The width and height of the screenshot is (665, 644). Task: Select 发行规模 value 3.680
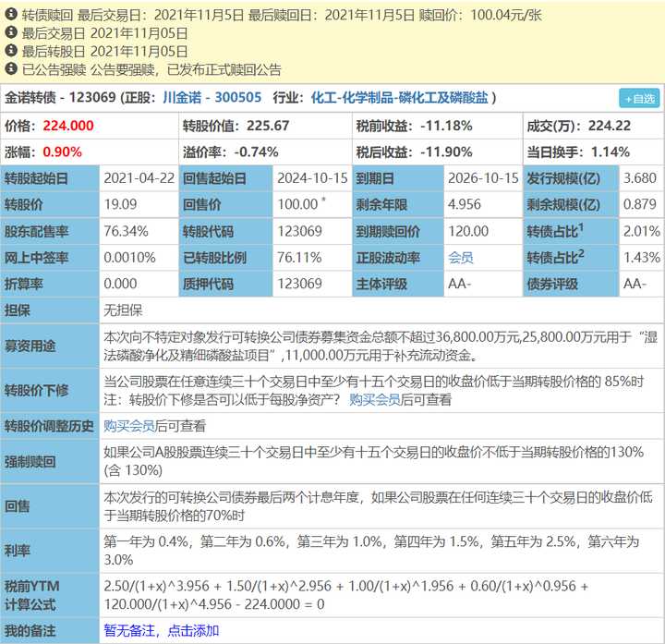(x=640, y=178)
